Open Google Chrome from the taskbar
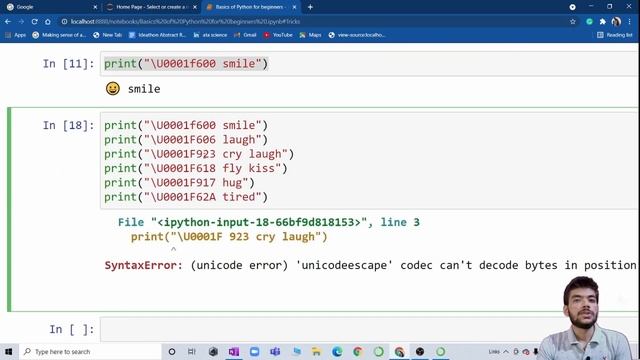The width and height of the screenshot is (640, 360). (x=358, y=351)
